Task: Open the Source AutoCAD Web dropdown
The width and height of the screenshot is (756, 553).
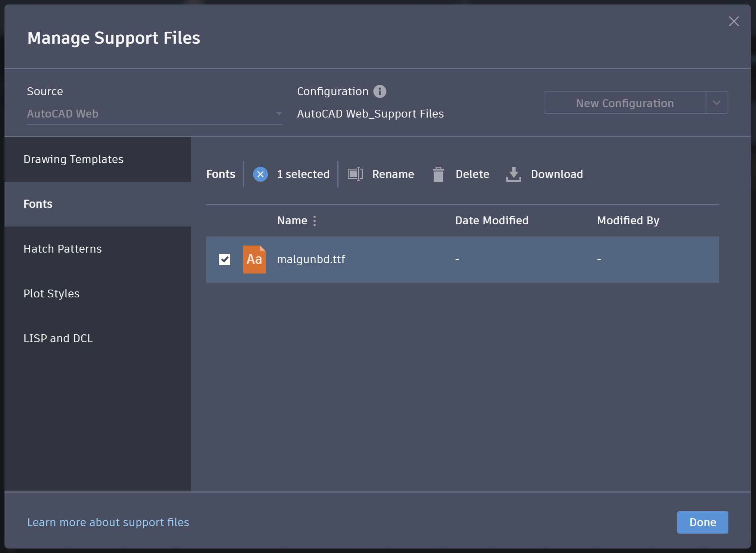Action: coord(154,114)
